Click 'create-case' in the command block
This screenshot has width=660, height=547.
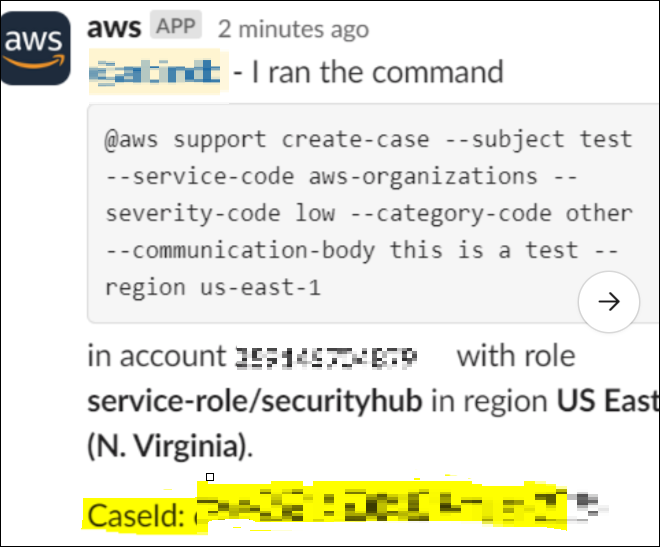pos(355,139)
